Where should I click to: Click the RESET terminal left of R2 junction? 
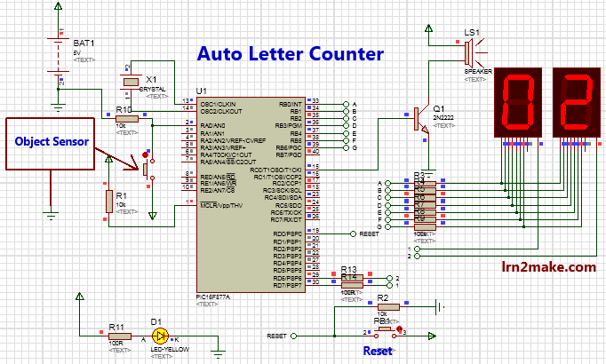(x=294, y=336)
